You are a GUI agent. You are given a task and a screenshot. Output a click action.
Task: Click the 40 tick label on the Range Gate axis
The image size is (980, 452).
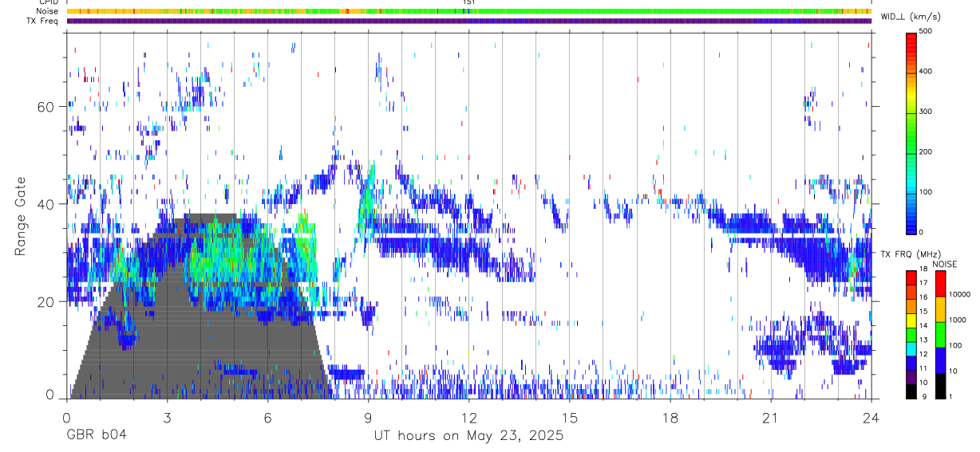(x=46, y=204)
